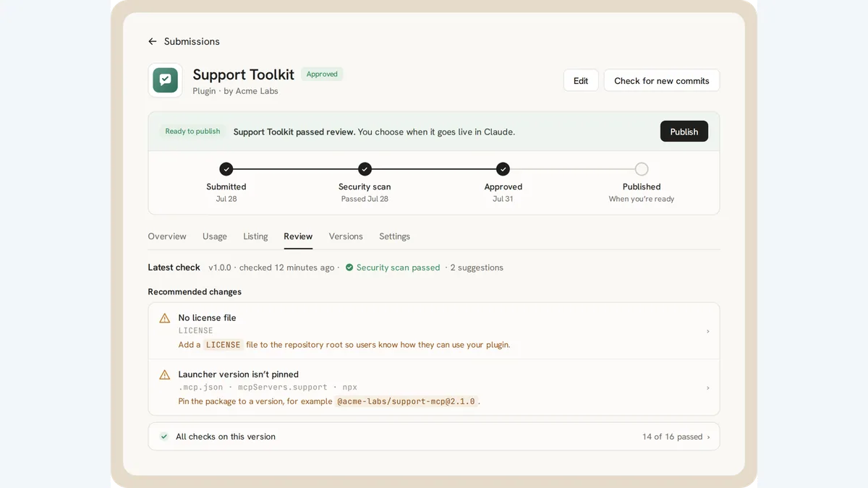Select the Review tab

pyautogui.click(x=298, y=236)
